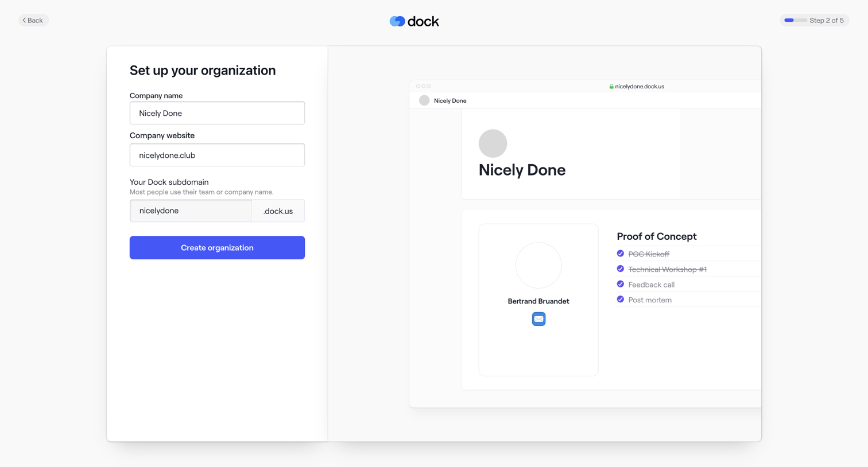Toggle the Post mortem checkmark
Screen dimensions: 868x467
point(621,299)
